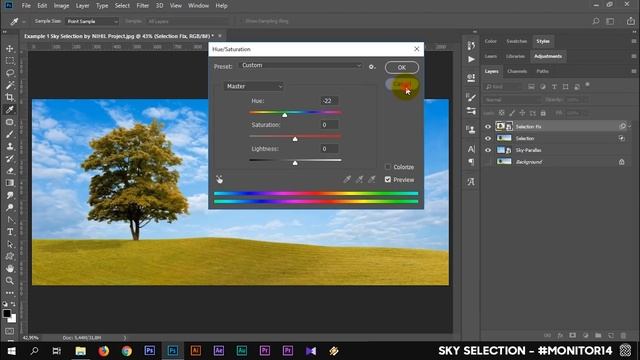Select the Move tool
Image resolution: width=640 pixels, height=360 pixels.
click(10, 49)
